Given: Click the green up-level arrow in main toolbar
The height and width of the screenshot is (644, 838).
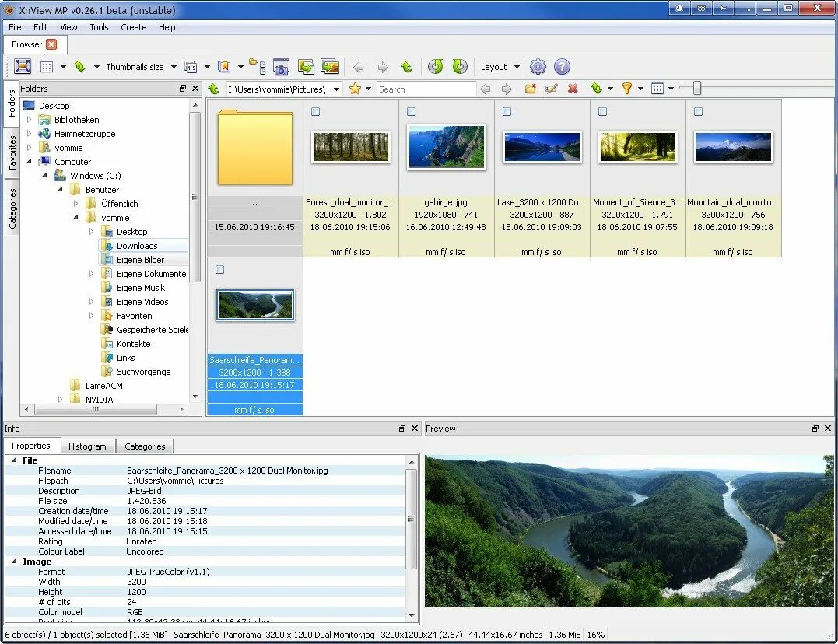Looking at the screenshot, I should click(x=407, y=67).
